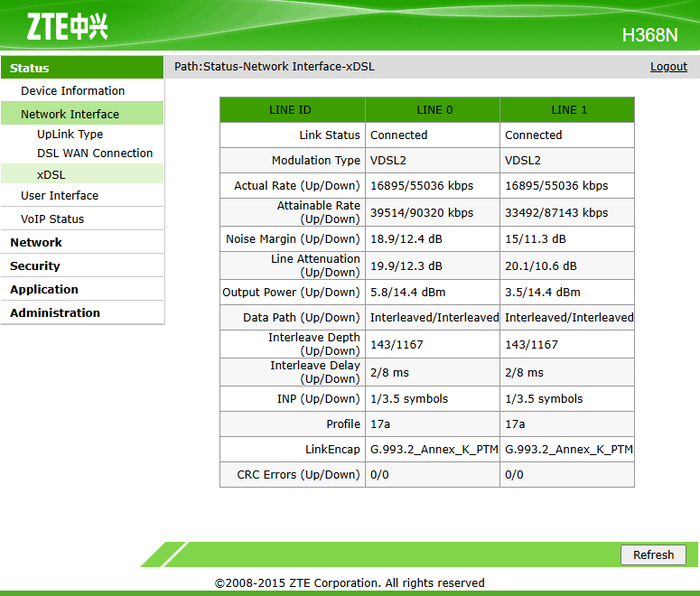Image resolution: width=700 pixels, height=596 pixels.
Task: Click LINE 1 Interleaved/Interleaved cell
Action: 569,318
